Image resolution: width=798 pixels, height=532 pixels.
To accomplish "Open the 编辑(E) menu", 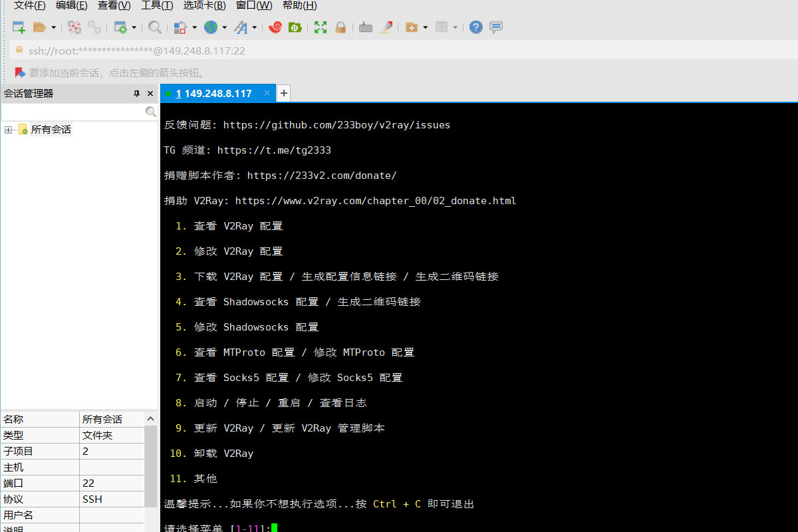I will (72, 5).
